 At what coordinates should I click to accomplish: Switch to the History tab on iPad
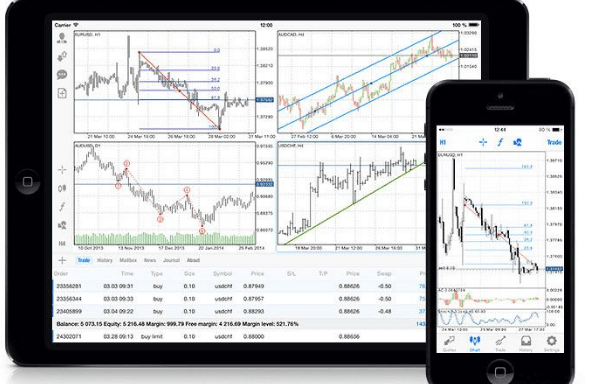click(x=105, y=260)
